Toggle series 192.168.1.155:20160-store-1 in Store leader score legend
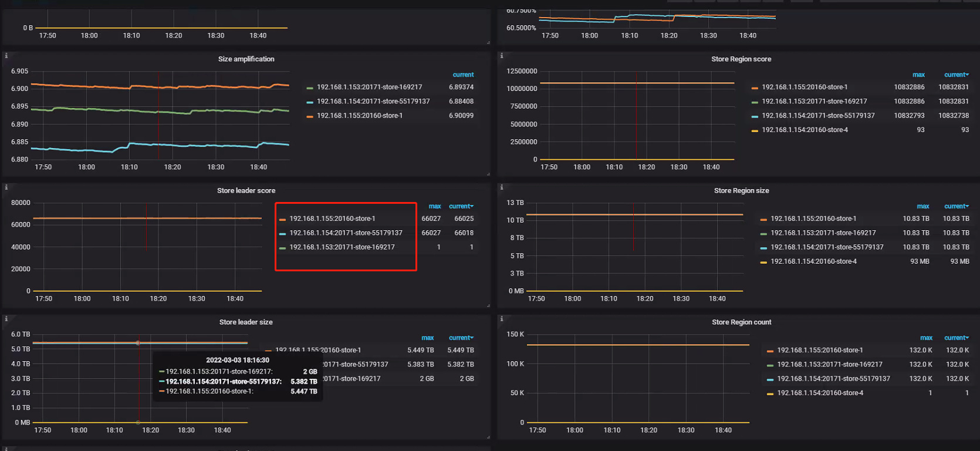The image size is (980, 451). [332, 218]
